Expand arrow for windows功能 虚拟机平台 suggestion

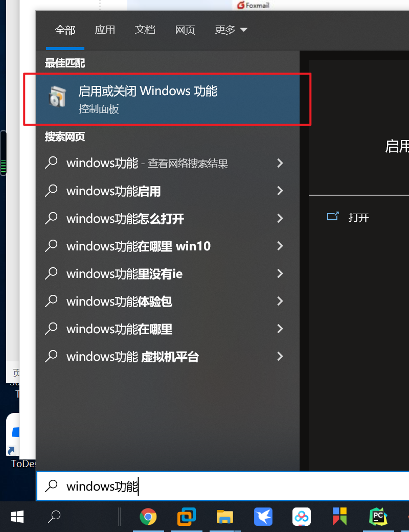tap(280, 356)
